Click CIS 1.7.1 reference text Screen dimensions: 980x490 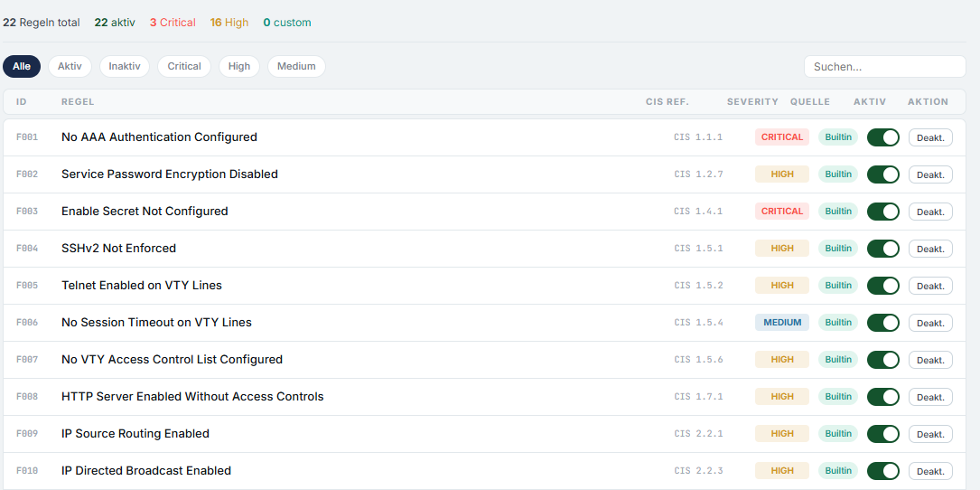tap(698, 397)
